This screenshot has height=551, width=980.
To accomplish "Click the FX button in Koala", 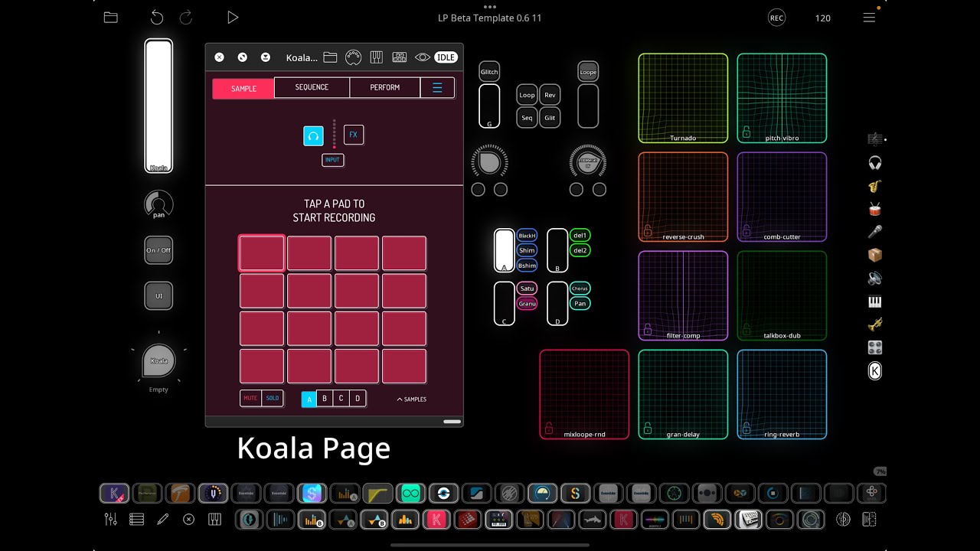I will click(x=353, y=135).
